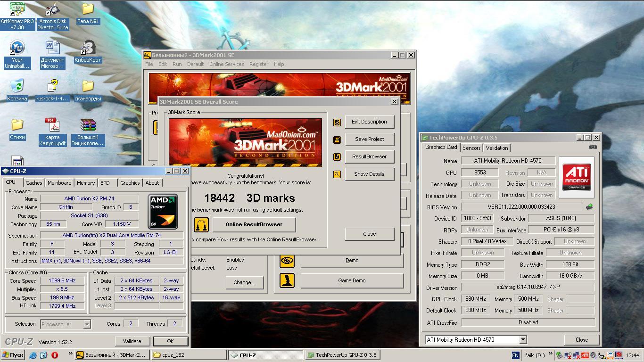Open the Edit menu in 3DMark2001
This screenshot has width=644, height=362.
click(163, 64)
